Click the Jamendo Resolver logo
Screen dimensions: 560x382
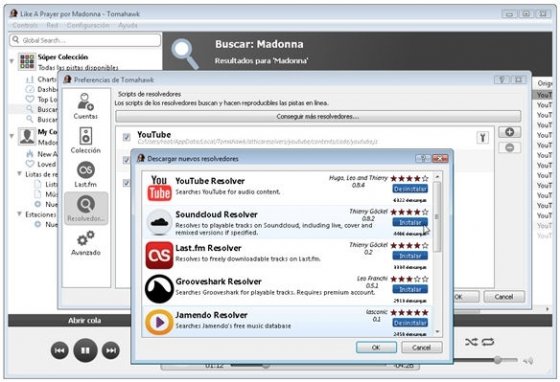[x=159, y=322]
